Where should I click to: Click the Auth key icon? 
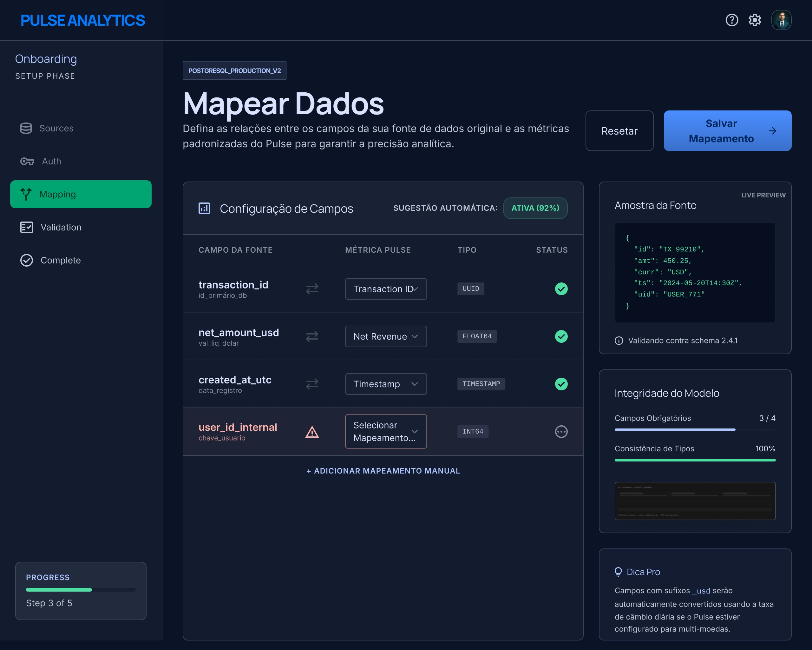pyautogui.click(x=27, y=161)
